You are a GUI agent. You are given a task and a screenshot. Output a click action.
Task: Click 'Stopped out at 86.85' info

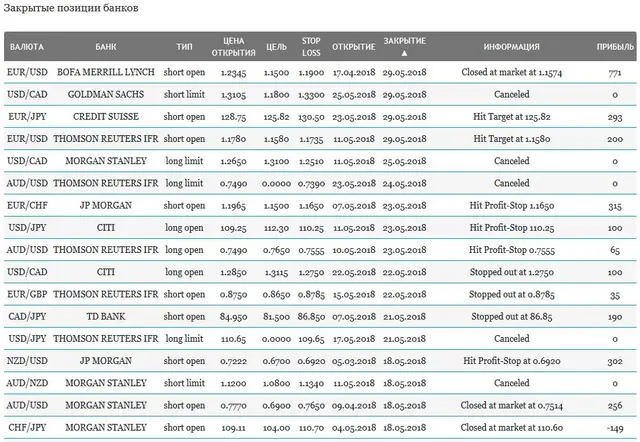coord(511,316)
